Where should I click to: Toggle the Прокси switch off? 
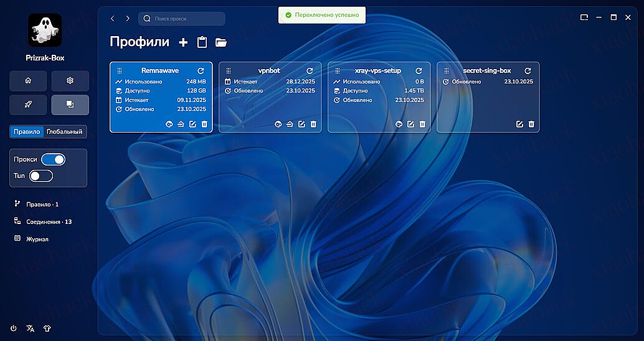(x=53, y=159)
